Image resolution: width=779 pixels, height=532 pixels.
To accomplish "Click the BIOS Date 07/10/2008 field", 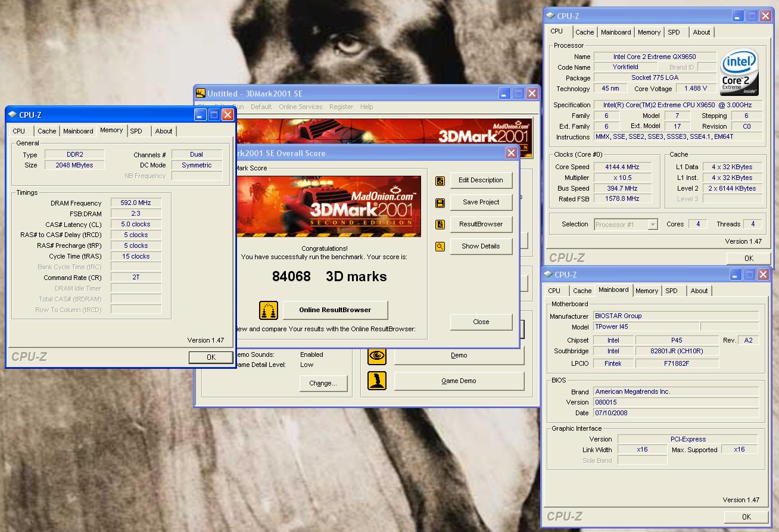I will coord(676,413).
